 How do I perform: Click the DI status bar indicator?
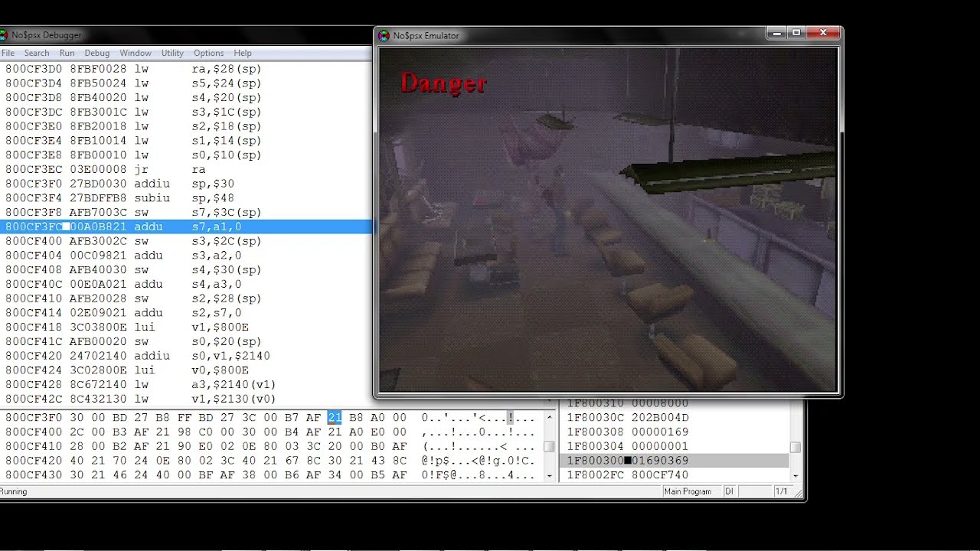730,491
